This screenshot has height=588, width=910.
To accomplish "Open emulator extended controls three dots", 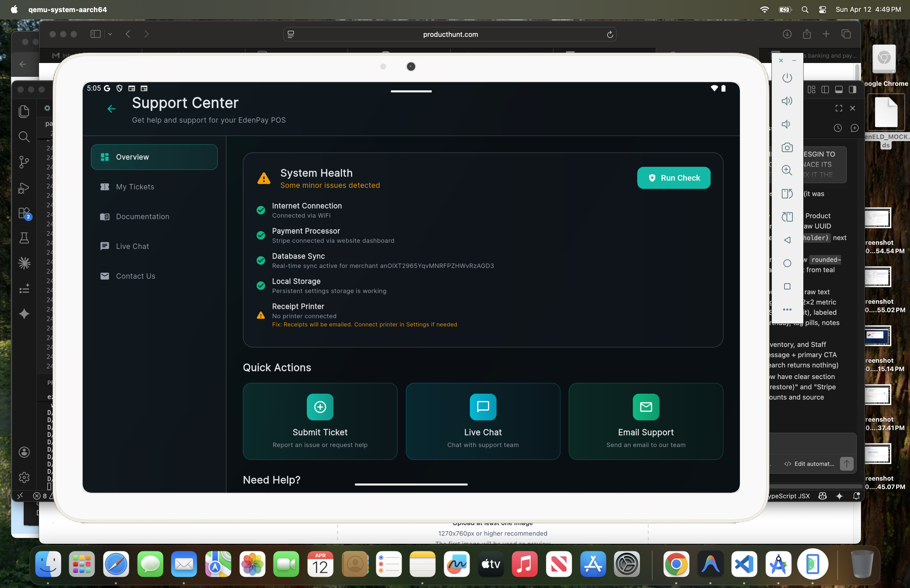I will coord(787,310).
